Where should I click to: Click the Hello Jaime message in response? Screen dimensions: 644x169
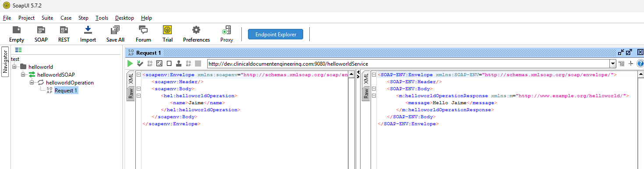pyautogui.click(x=449, y=103)
